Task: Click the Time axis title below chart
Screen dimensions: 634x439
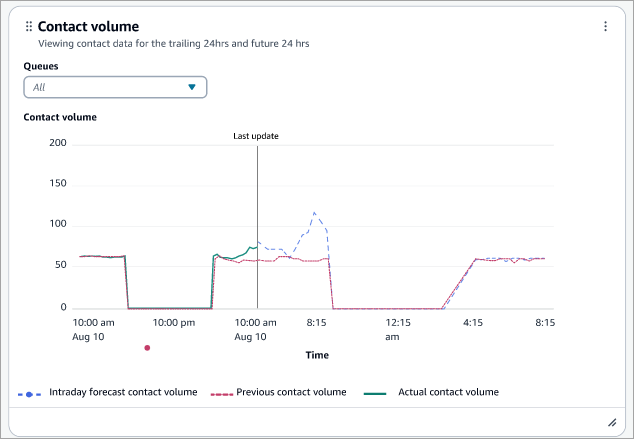Action: [x=316, y=354]
